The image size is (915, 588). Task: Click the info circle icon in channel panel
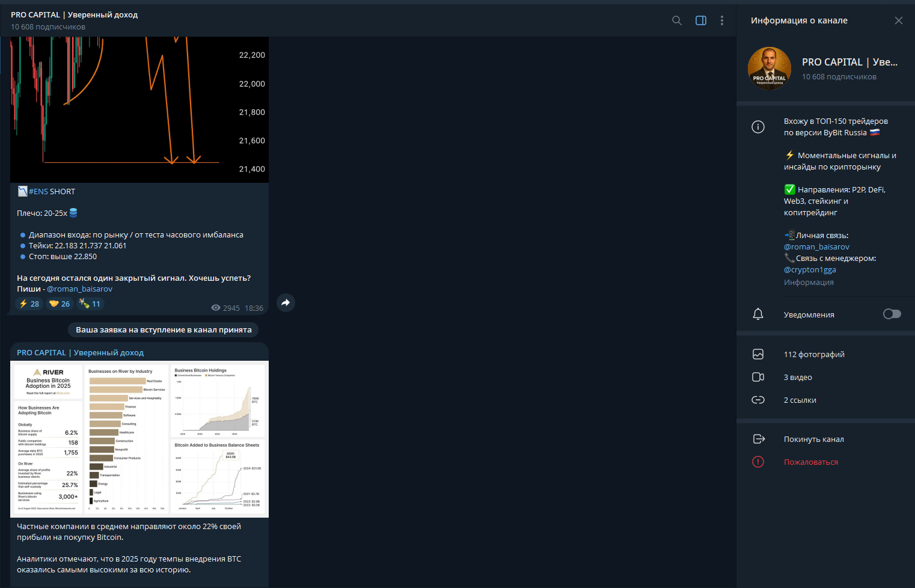coord(758,127)
